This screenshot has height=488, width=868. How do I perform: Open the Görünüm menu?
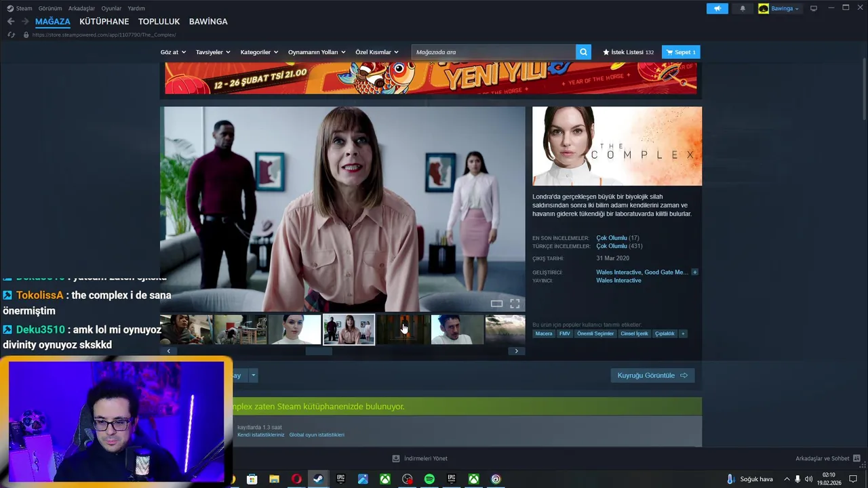[x=50, y=8]
